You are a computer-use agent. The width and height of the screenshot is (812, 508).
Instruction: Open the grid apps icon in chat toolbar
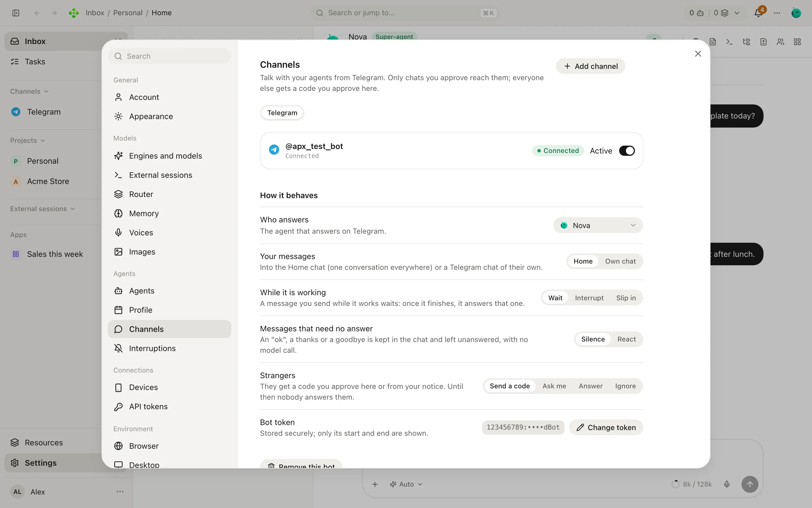(798, 42)
